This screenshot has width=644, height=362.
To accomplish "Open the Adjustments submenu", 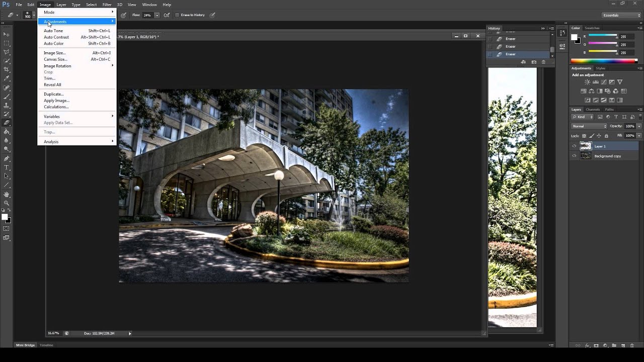I will tap(77, 22).
